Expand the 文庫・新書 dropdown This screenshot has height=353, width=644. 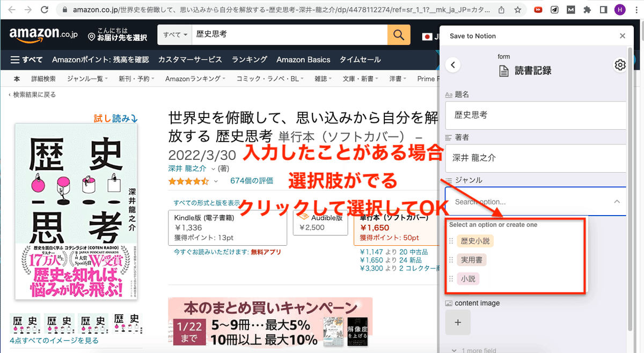tap(361, 79)
